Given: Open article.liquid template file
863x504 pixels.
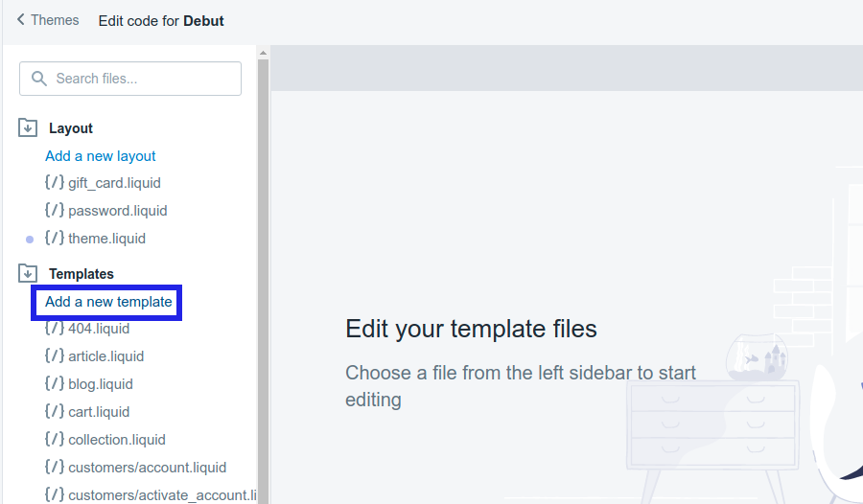Looking at the screenshot, I should 105,356.
